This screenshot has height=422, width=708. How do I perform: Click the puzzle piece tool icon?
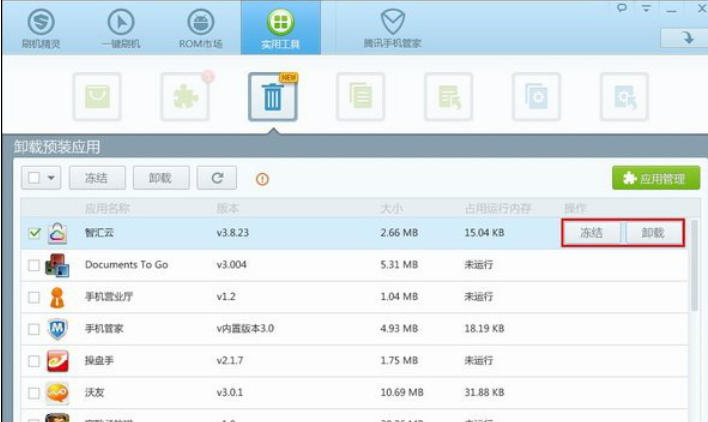[x=186, y=97]
